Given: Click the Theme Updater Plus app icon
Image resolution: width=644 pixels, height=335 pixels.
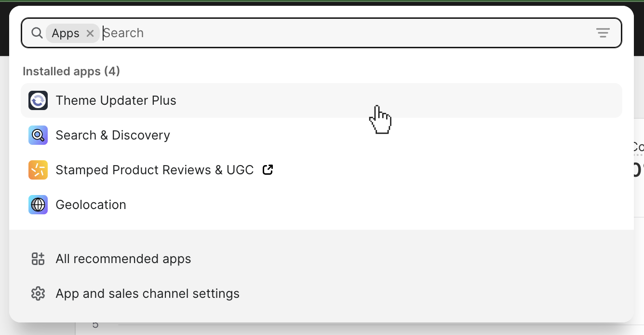Looking at the screenshot, I should [38, 100].
